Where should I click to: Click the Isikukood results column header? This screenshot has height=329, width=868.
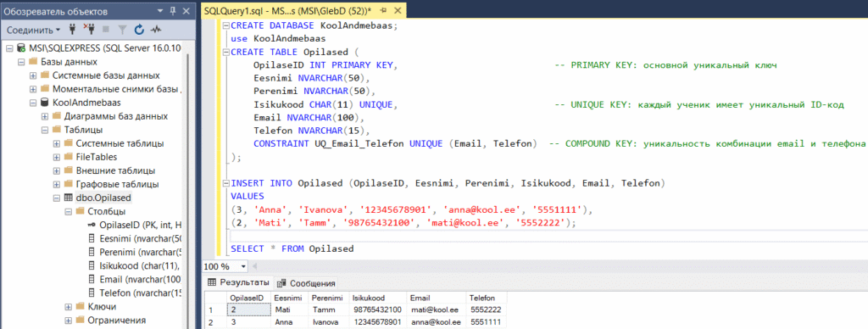coord(377,298)
